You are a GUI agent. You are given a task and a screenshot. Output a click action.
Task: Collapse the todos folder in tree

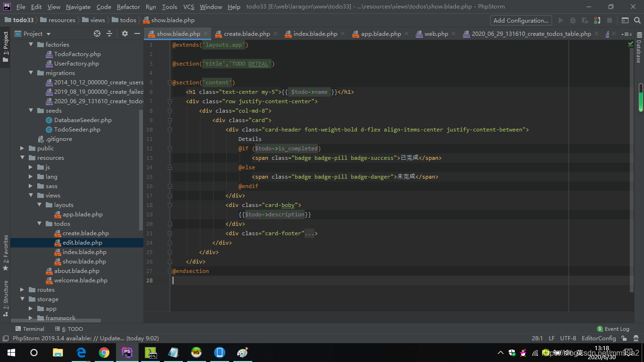(x=40, y=224)
